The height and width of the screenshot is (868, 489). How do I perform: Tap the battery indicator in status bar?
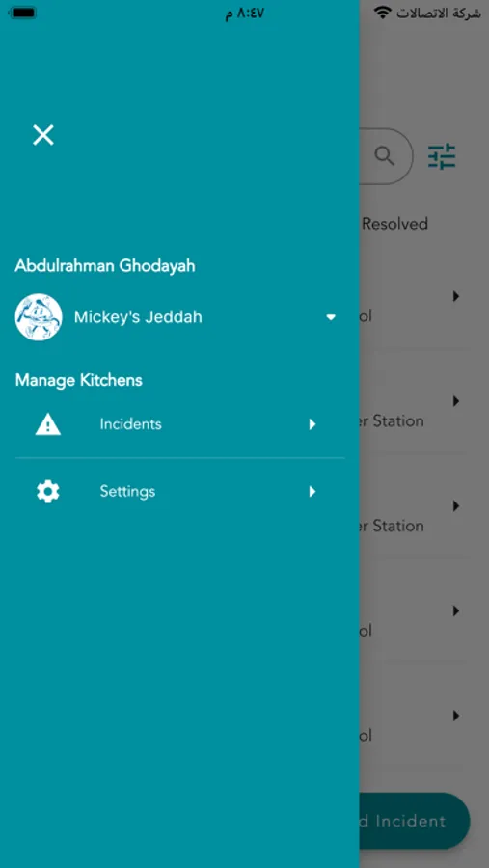click(22, 13)
